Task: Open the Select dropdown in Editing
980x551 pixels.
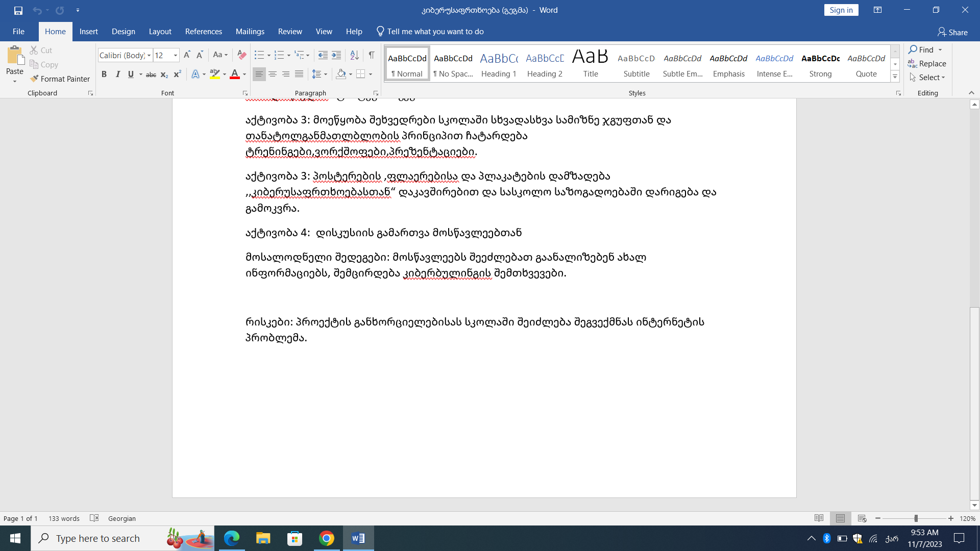Action: (x=927, y=78)
